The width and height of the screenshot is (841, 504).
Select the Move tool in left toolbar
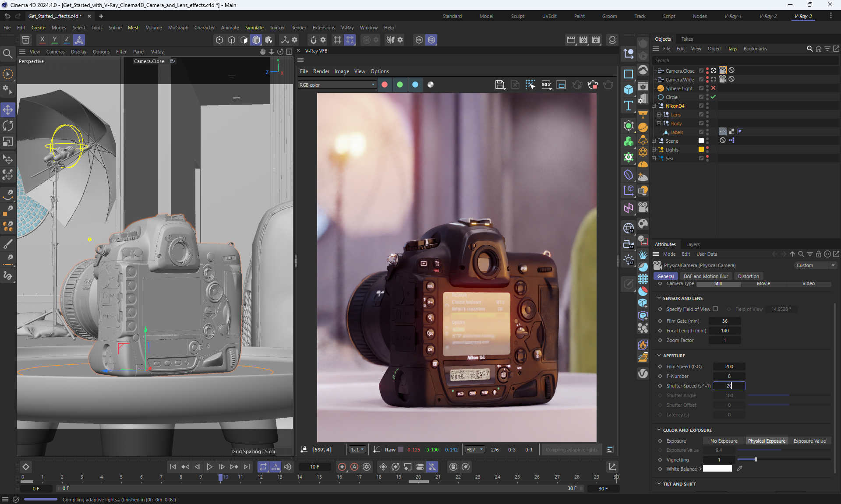click(8, 109)
